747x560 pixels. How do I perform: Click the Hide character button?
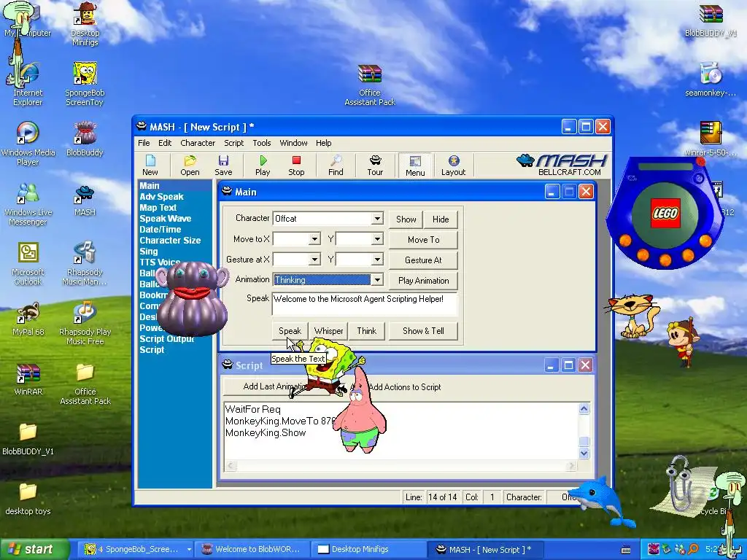[441, 219]
